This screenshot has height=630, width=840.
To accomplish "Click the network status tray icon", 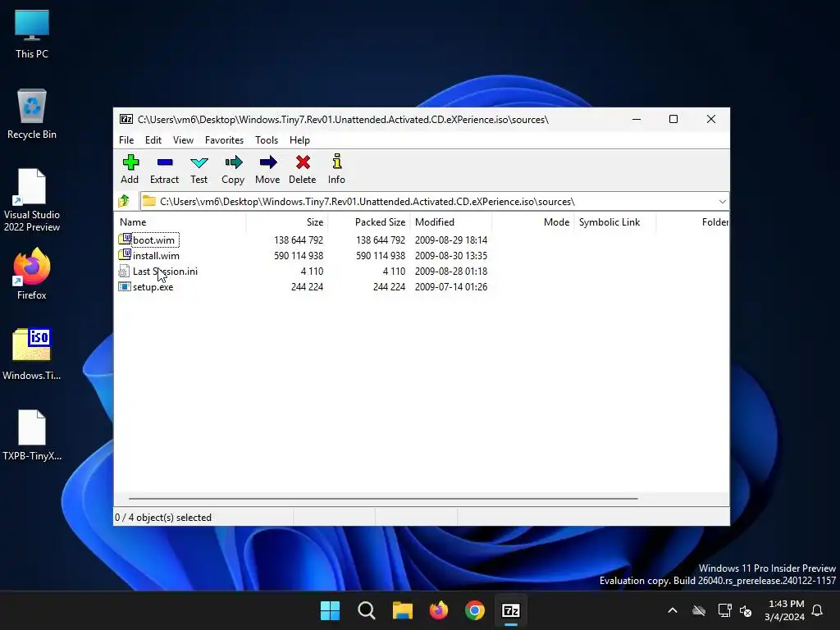I will pos(724,610).
